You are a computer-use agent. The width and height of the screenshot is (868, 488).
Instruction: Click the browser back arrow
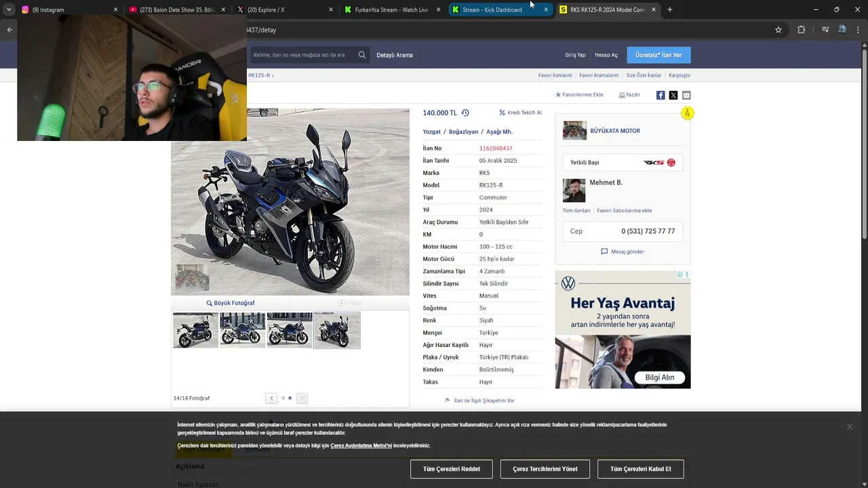(9, 30)
